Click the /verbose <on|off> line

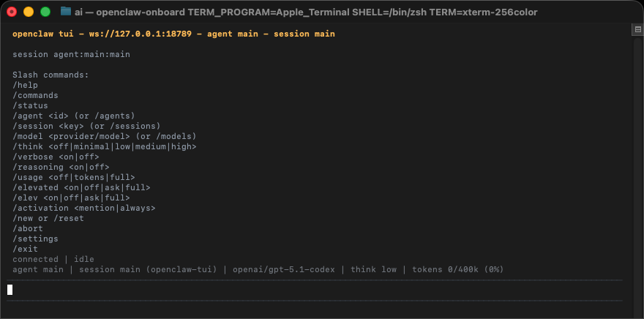coord(56,157)
